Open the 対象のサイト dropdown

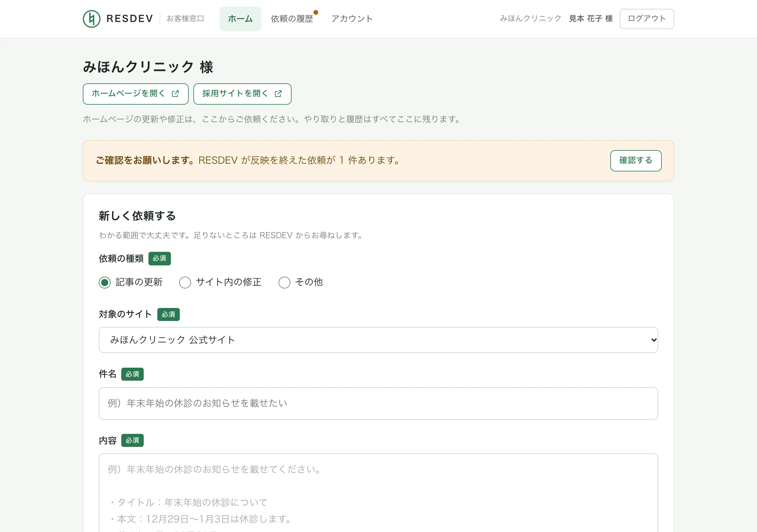pos(378,340)
